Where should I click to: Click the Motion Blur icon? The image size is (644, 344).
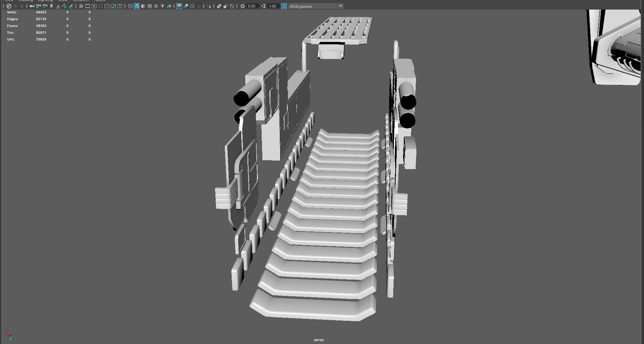[x=186, y=6]
